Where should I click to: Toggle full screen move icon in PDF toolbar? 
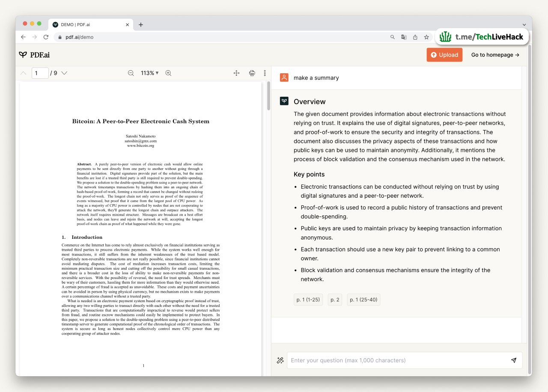coord(236,73)
